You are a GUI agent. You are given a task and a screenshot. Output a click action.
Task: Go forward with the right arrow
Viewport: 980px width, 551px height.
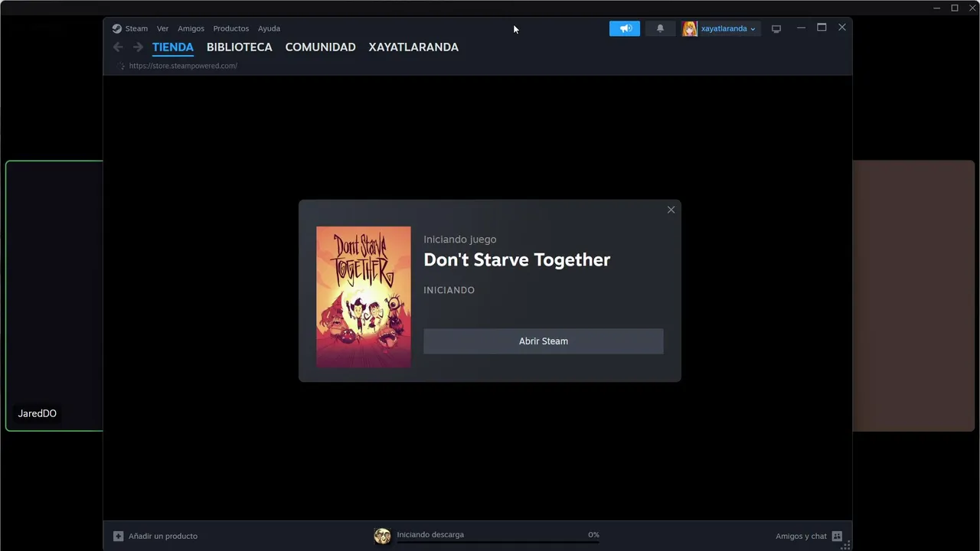pyautogui.click(x=138, y=47)
